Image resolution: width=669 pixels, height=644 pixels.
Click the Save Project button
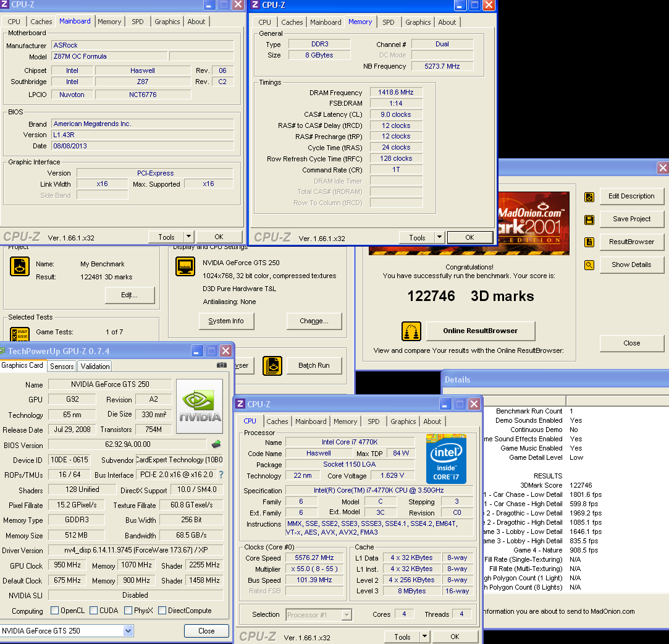[631, 219]
